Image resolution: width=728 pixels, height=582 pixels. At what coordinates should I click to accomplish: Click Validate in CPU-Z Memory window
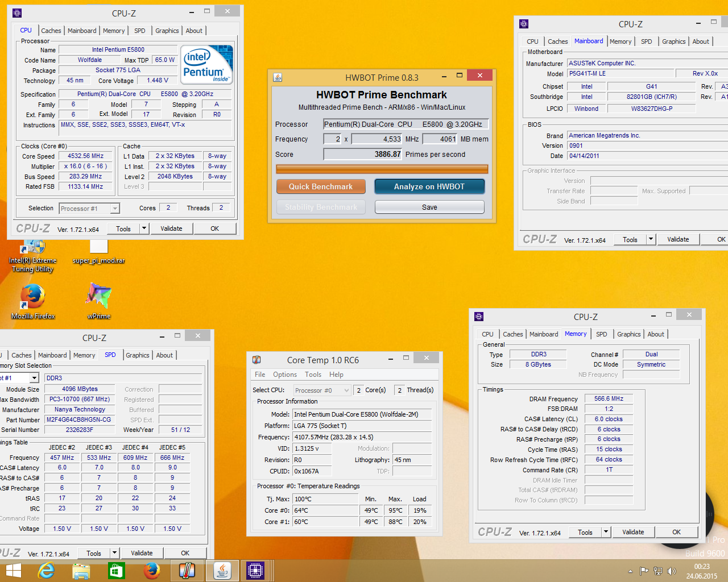click(633, 533)
